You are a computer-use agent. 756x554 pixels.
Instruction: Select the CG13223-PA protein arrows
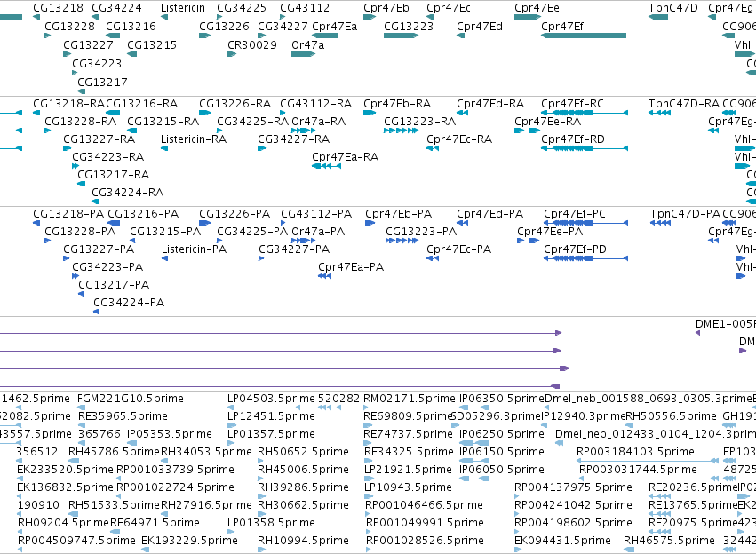[x=402, y=241]
